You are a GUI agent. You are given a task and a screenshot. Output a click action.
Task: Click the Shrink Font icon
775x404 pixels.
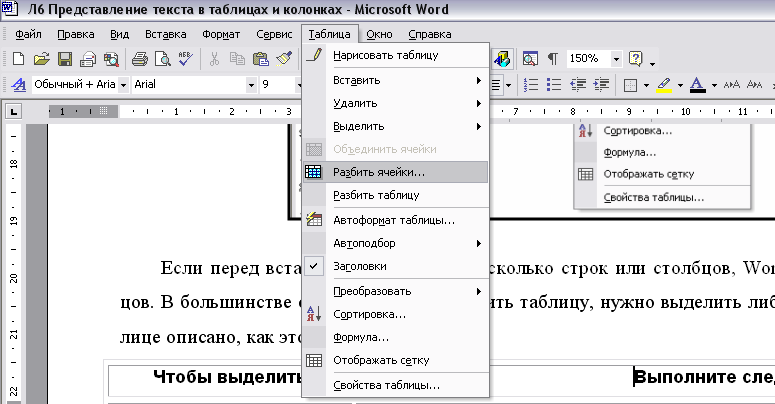[754, 85]
